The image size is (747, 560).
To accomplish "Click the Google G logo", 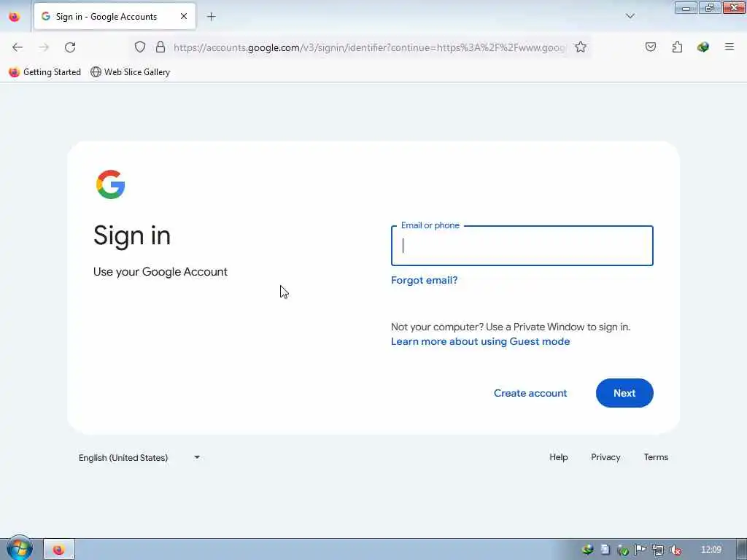I will (111, 184).
